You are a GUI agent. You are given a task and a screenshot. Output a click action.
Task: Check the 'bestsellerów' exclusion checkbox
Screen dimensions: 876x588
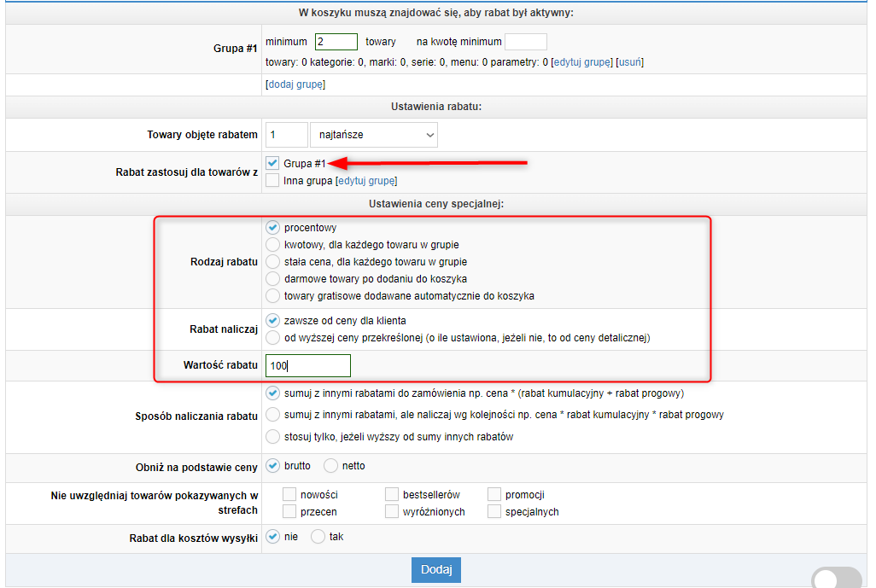point(392,494)
